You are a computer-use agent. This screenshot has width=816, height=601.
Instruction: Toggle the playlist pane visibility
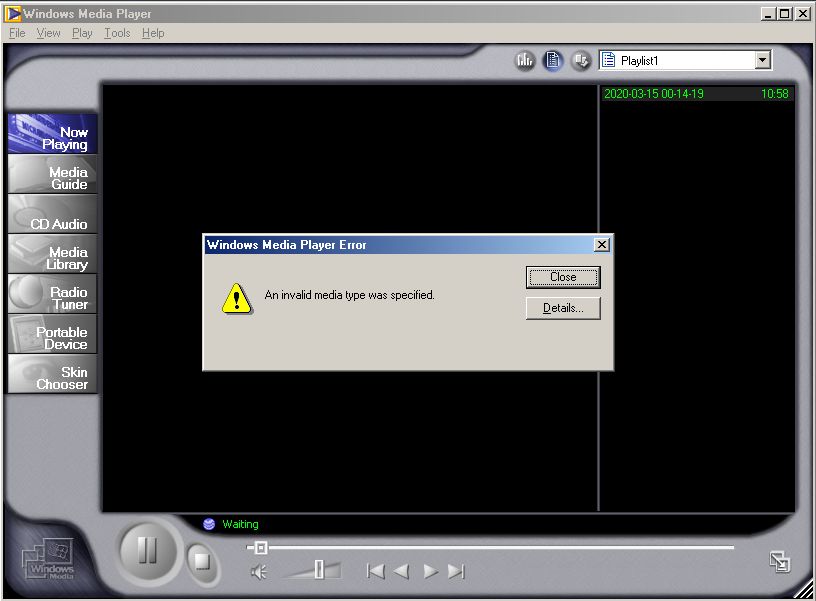pos(553,61)
